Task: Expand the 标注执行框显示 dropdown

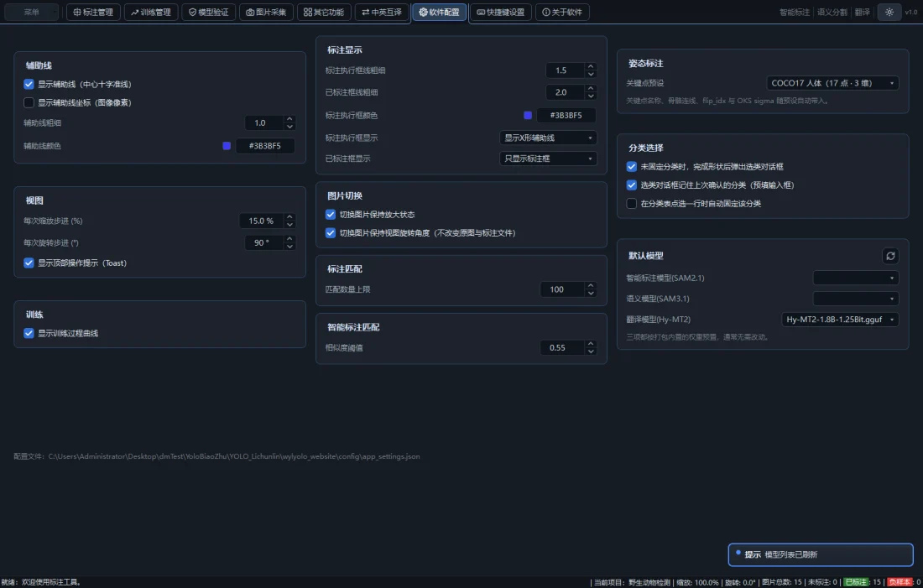Action: click(x=548, y=138)
